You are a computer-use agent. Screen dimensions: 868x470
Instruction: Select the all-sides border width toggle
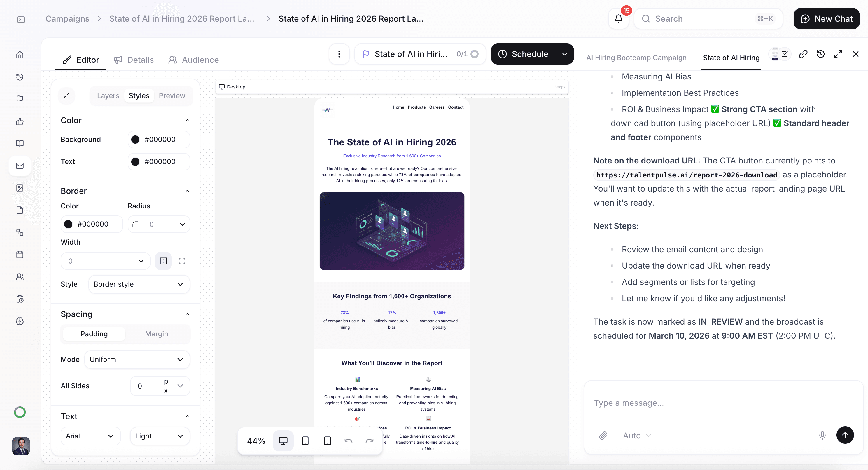tap(163, 261)
